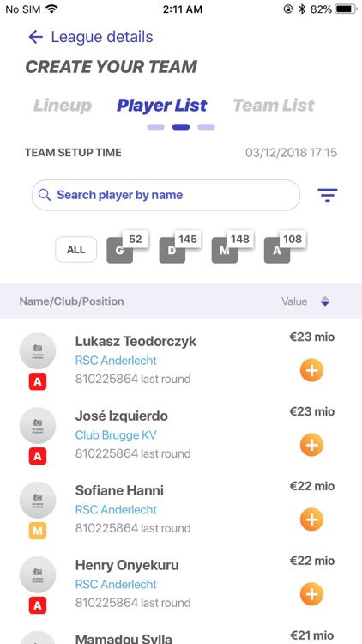Viewport: 362px width, 644px height.
Task: Open the filter options icon
Action: (327, 195)
